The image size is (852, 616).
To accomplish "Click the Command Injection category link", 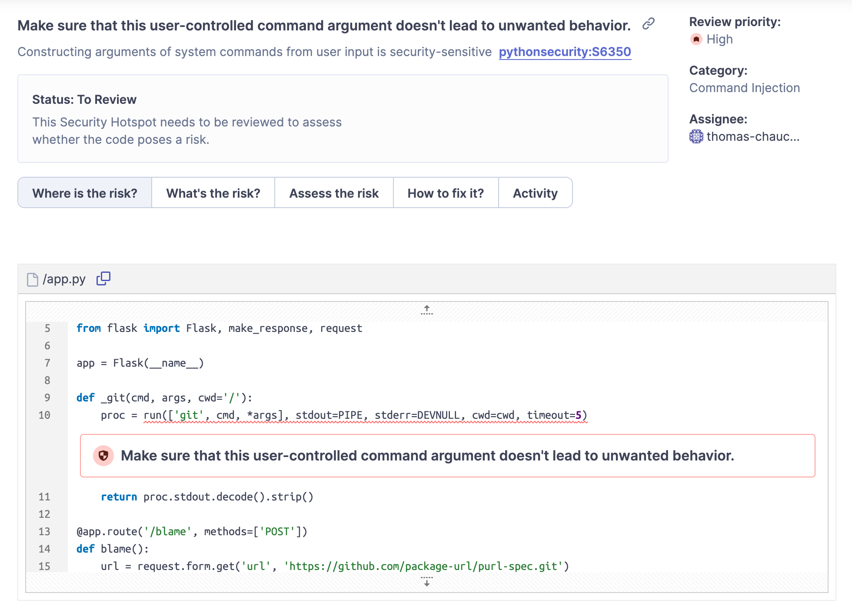I will pos(744,88).
